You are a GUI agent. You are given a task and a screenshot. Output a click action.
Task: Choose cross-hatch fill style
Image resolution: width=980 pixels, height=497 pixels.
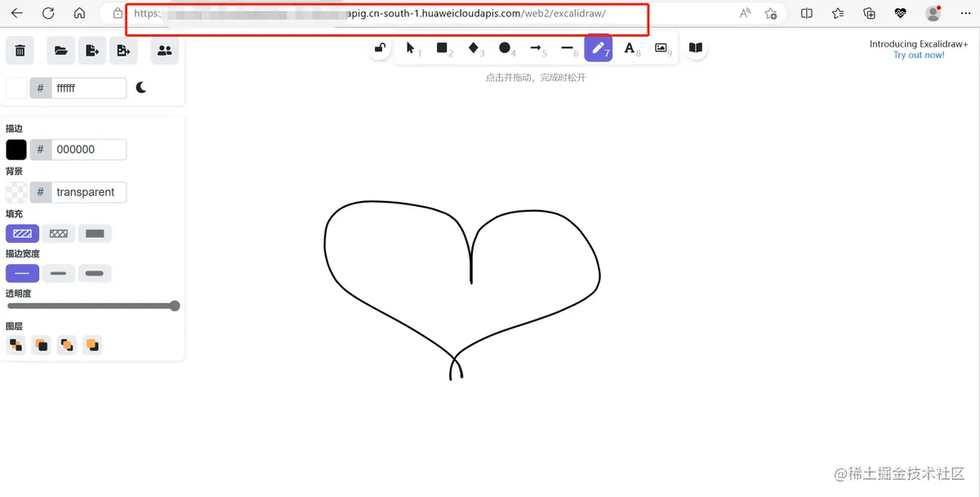click(x=59, y=234)
